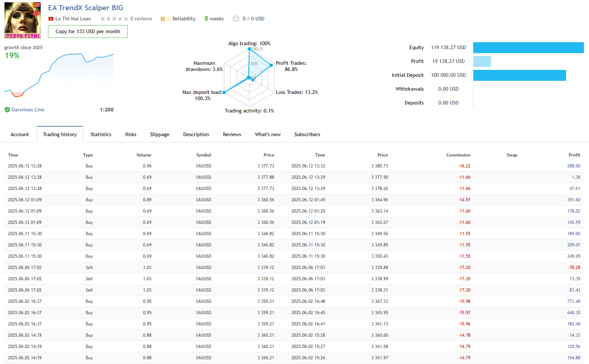Click the subscribers people icon

click(x=236, y=18)
